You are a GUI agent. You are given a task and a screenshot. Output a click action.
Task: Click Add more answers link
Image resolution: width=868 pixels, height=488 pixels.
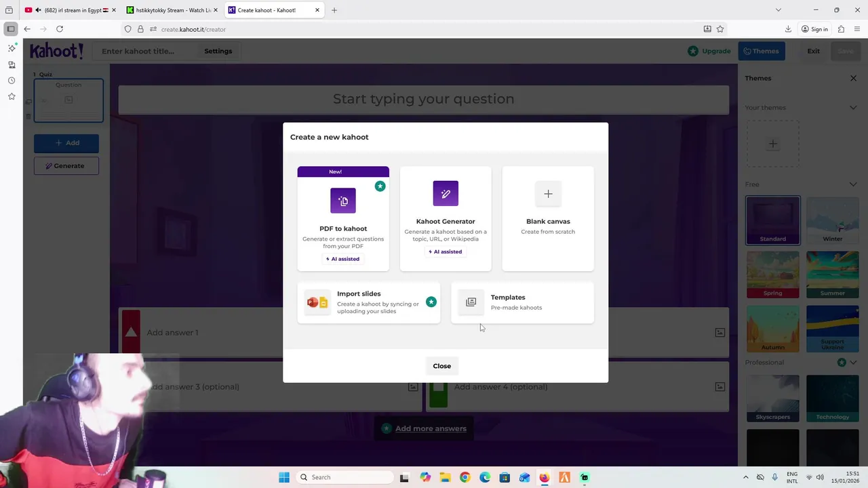click(x=431, y=428)
